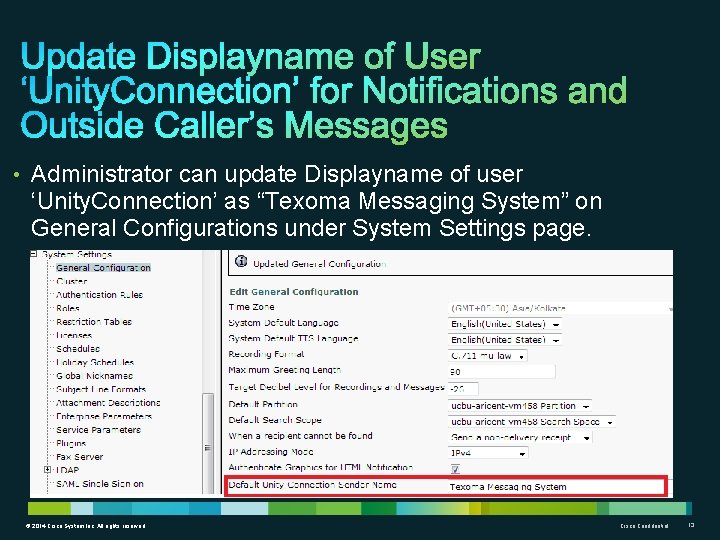
Task: Open the IP Addressing Mode dropdown
Action: (x=488, y=453)
